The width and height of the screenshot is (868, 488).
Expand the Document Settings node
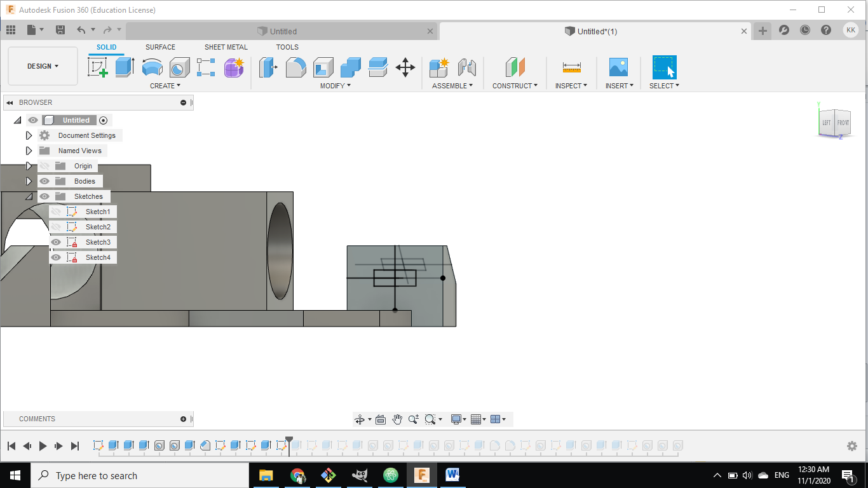(29, 135)
